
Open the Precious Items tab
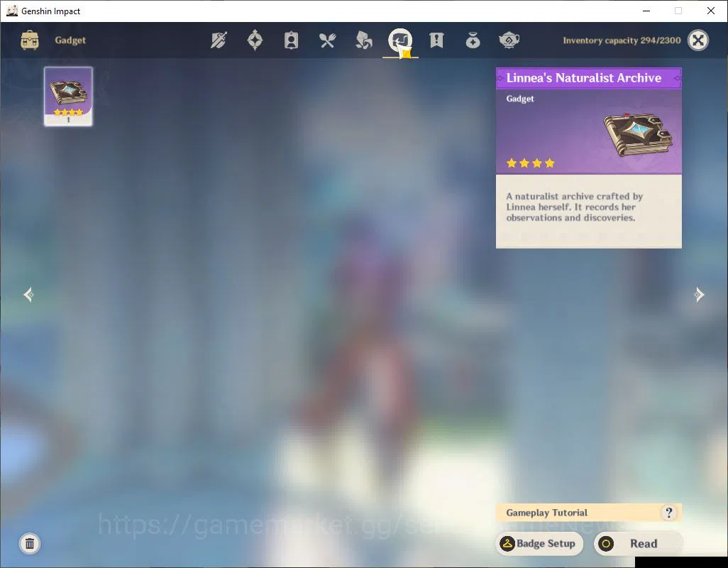pos(473,40)
